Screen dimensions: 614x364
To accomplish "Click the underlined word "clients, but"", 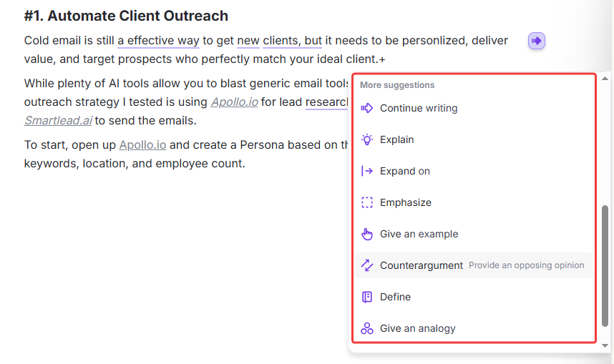I will point(292,41).
